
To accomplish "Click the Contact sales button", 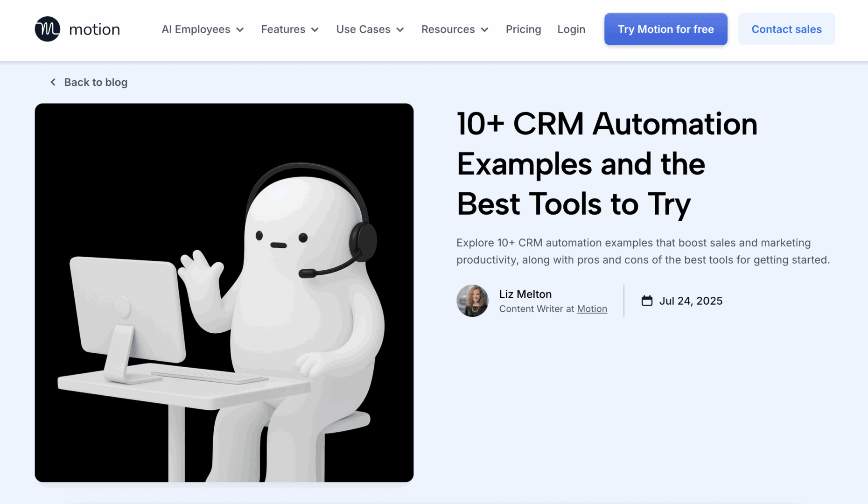I will pyautogui.click(x=786, y=29).
